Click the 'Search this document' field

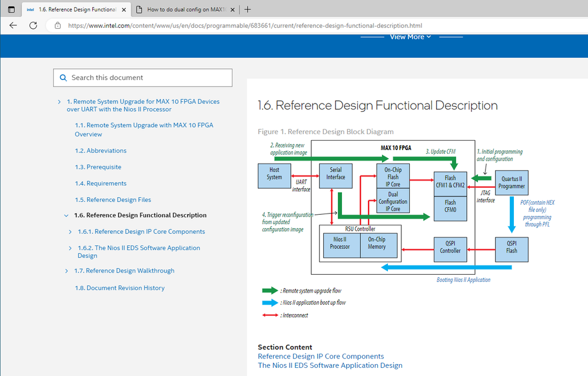(x=147, y=78)
